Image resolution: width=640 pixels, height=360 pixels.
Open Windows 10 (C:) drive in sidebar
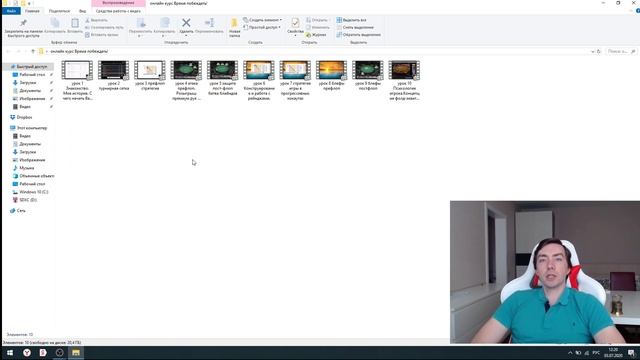[33, 192]
